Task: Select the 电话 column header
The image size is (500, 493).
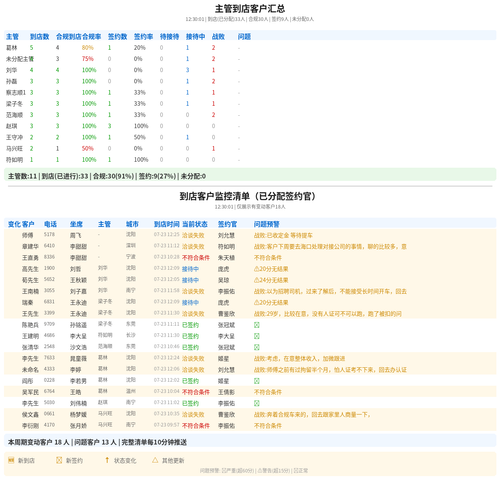Action: coord(50,224)
